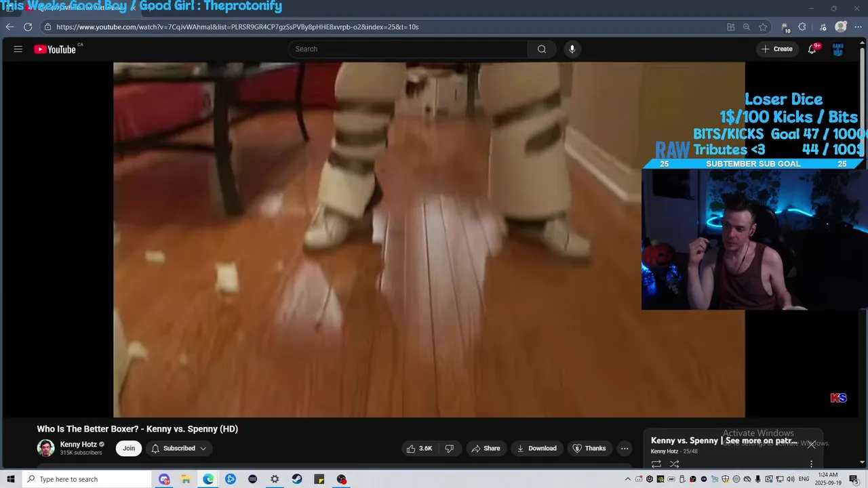Viewport: 868px width, 488px height.
Task: Open the Windows Start menu
Action: [x=10, y=479]
